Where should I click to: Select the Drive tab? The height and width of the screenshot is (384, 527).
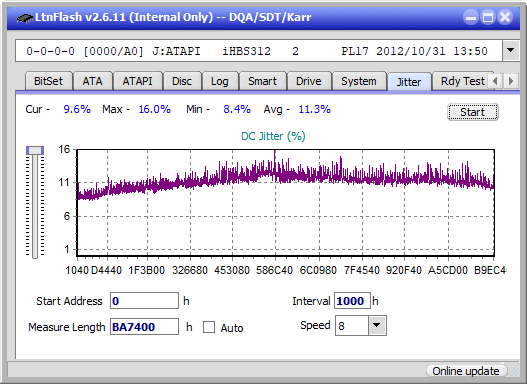[x=309, y=81]
